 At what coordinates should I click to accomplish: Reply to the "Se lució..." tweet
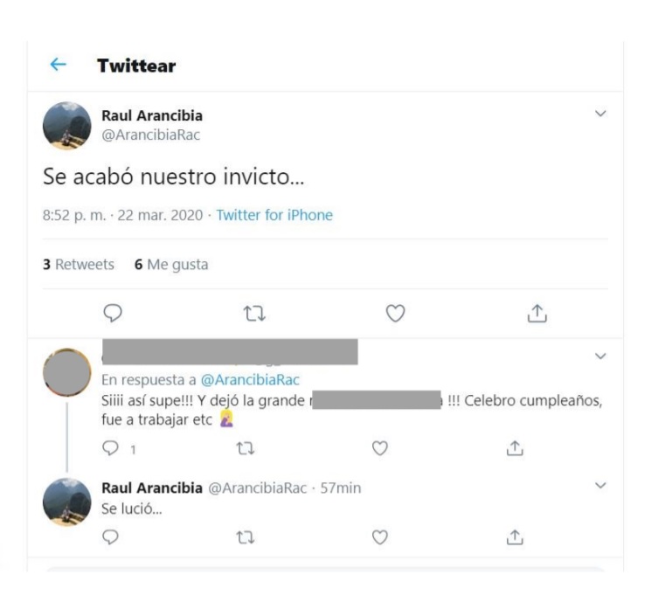(110, 537)
